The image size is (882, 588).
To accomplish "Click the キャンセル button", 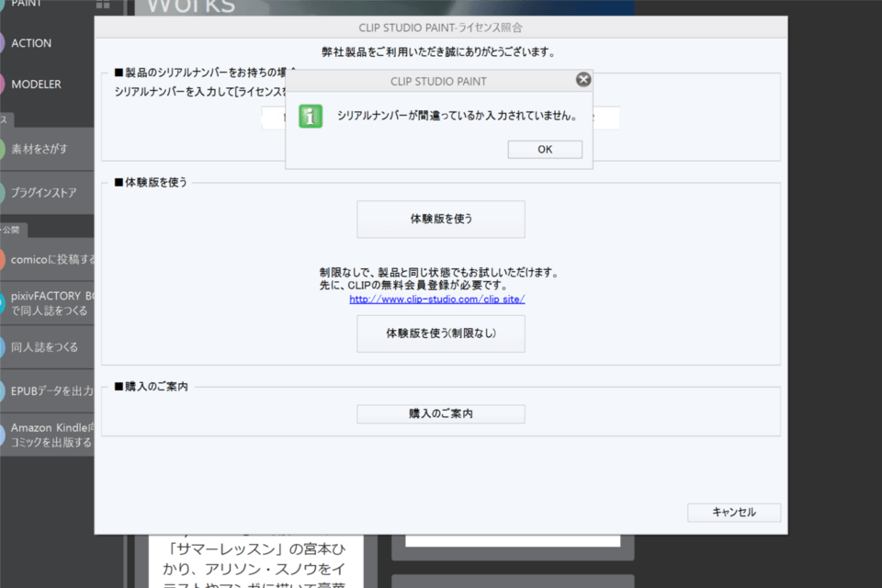I will [x=733, y=512].
